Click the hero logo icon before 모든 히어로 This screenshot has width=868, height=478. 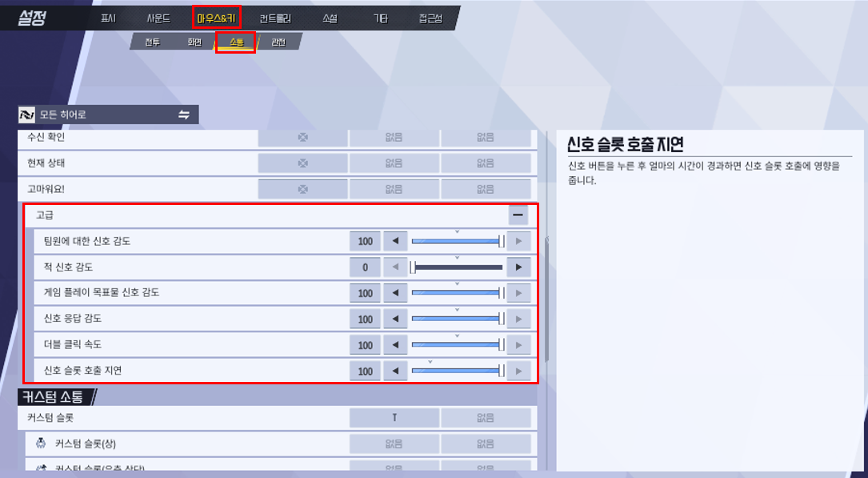click(27, 114)
